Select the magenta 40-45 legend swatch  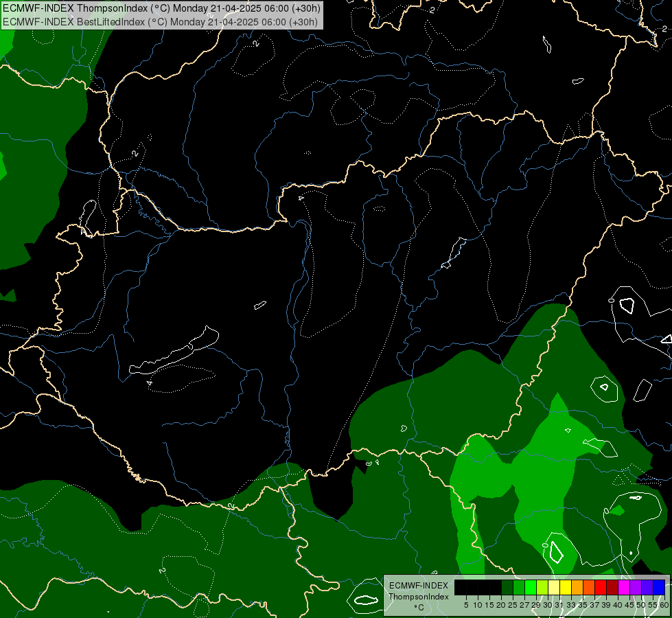pos(624,587)
